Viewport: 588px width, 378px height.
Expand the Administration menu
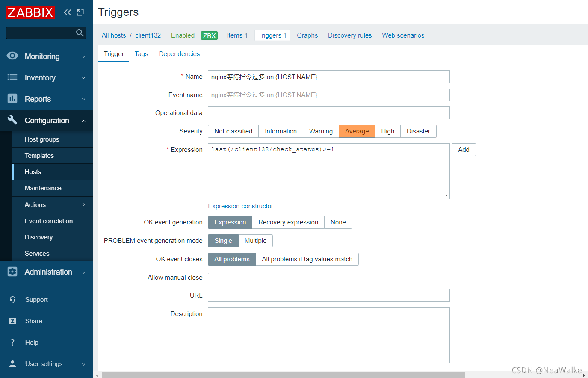46,272
